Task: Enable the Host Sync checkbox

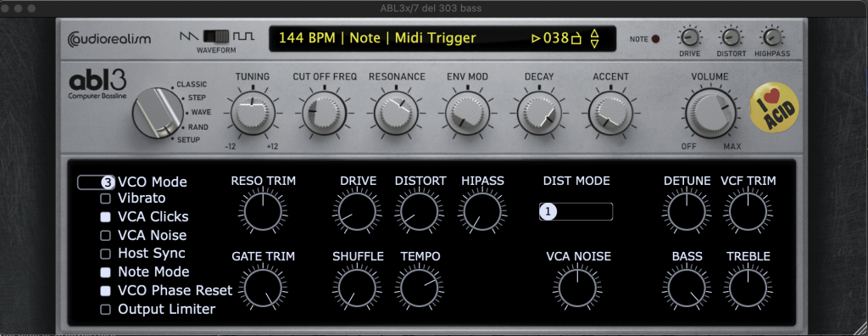Action: 105,254
